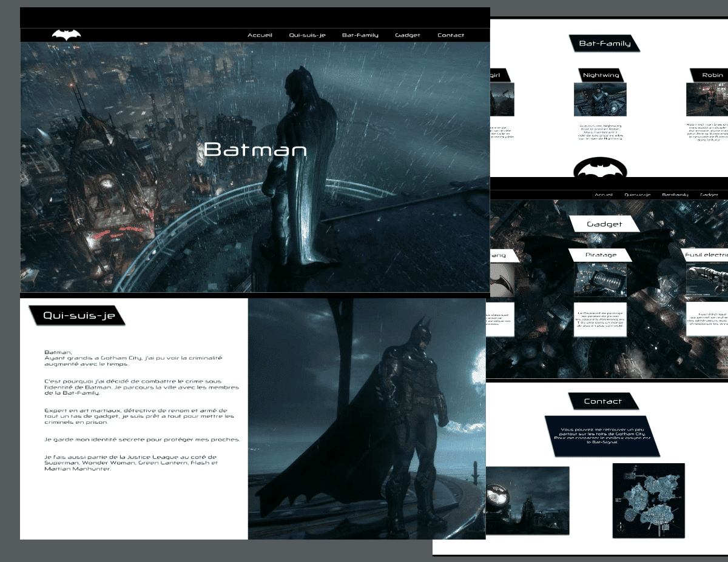
Task: Click the white bat logo in the main header
Action: click(67, 35)
